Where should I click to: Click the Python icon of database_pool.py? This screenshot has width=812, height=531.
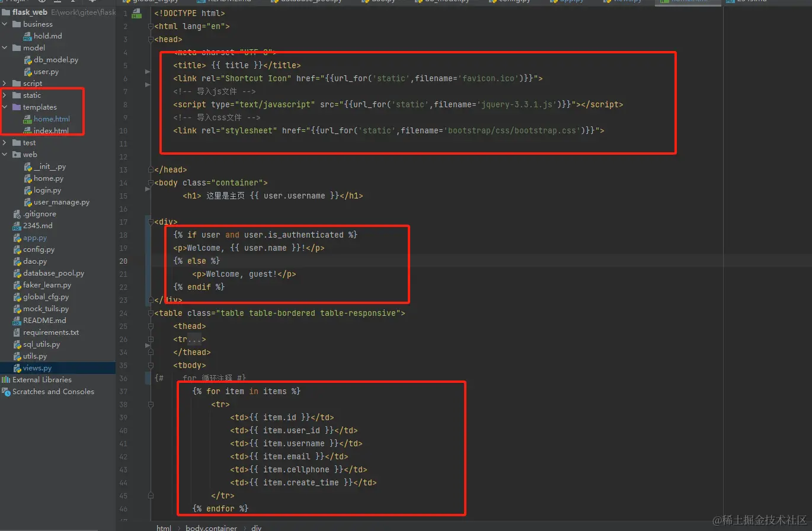coord(17,273)
